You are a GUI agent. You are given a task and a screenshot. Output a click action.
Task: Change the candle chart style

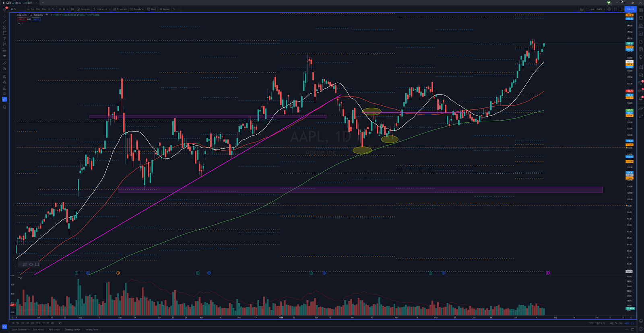pos(72,9)
